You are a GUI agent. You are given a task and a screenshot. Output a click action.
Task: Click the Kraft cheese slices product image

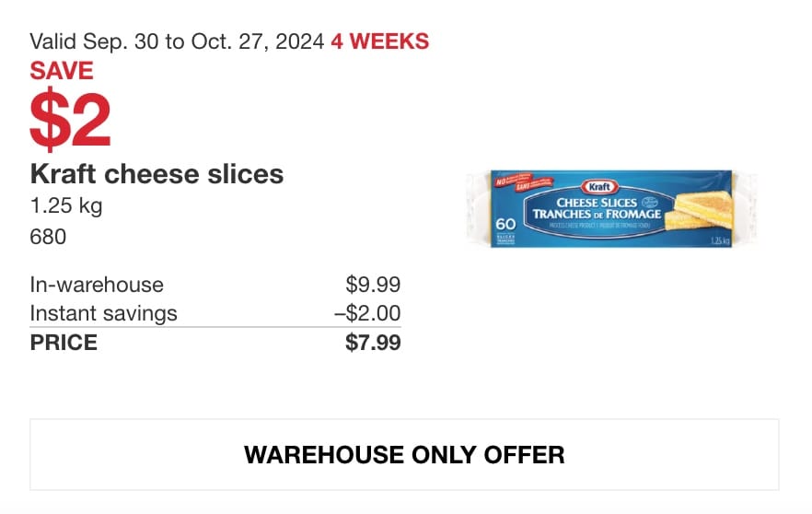click(611, 209)
